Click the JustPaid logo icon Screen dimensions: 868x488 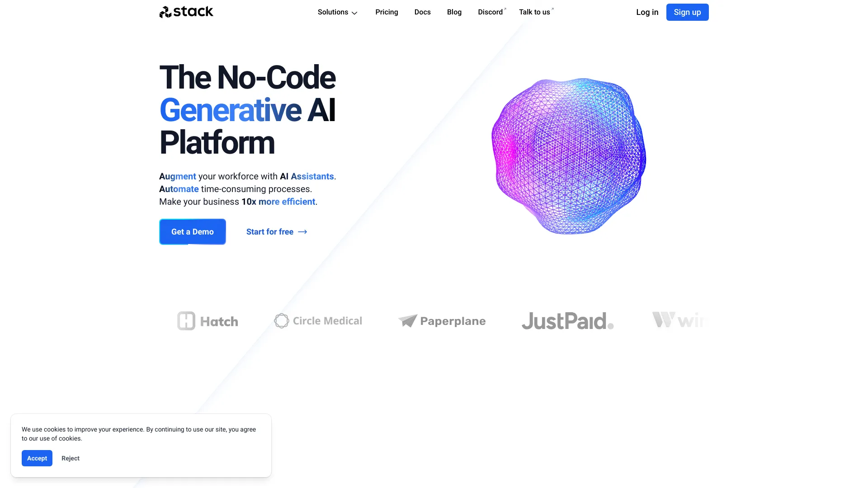pyautogui.click(x=567, y=320)
